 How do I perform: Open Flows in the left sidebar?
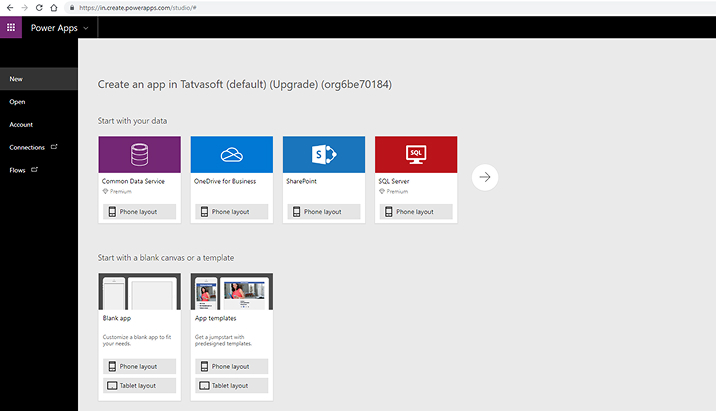point(39,170)
